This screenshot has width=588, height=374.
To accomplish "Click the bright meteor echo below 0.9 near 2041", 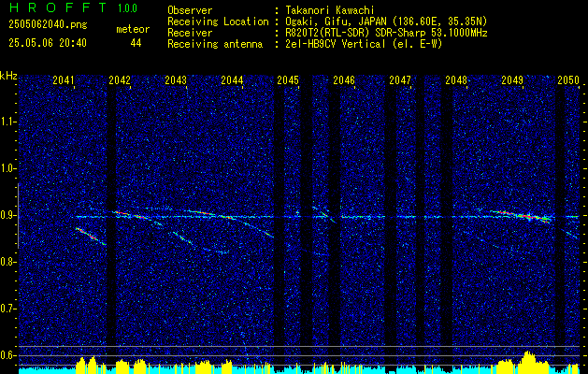I will click(x=91, y=236).
